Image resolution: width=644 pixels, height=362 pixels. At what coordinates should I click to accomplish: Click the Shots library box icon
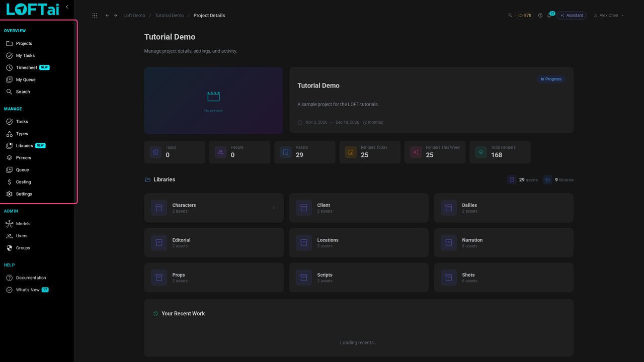point(449,278)
